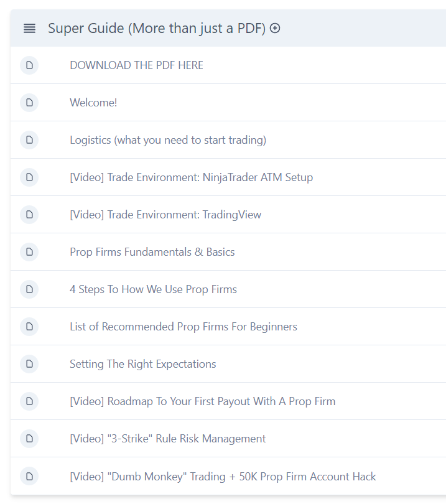Click the hamburger list icon in header
The image size is (446, 504).
(29, 28)
